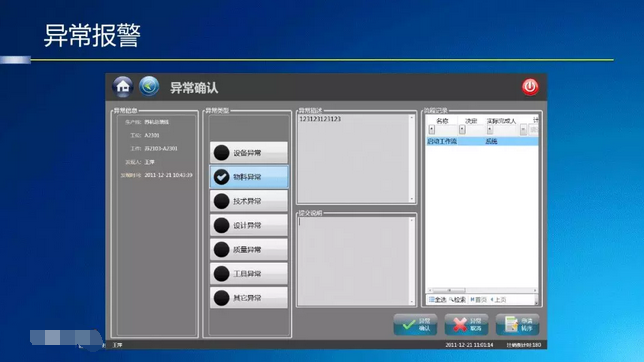Click the 全选 select-all icon
The image size is (644, 362).
[437, 300]
